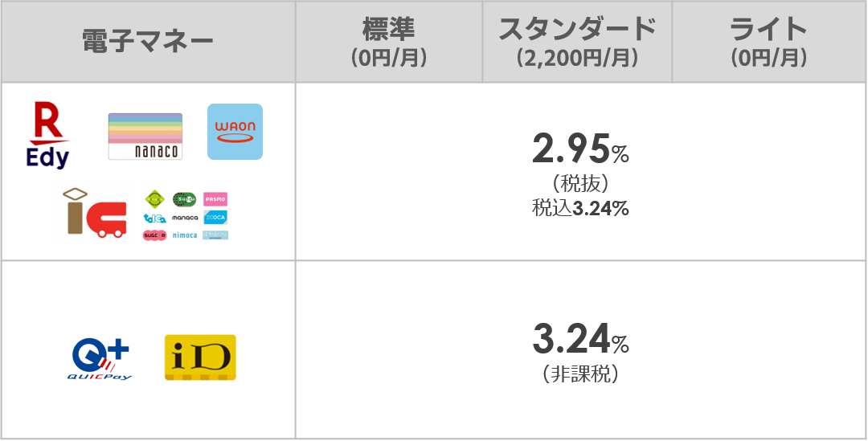The image size is (868, 441).
Task: Select the pink PASMO logo
Action: coord(215,199)
